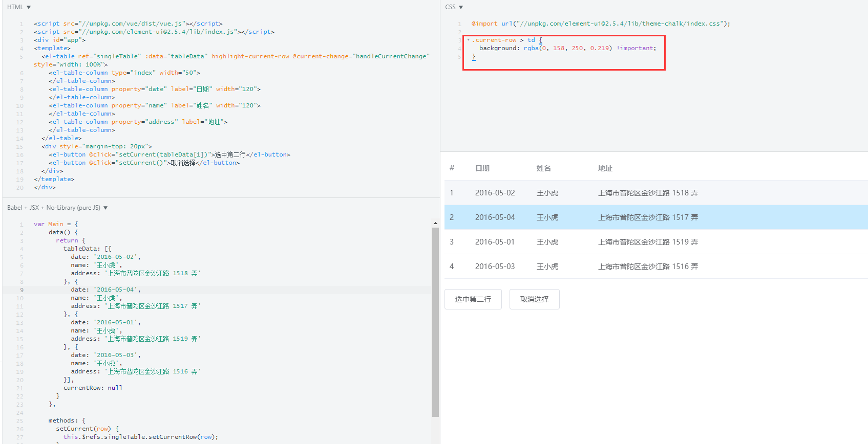Click the el-button 选中第二行 code line
868x444 pixels.
tap(170, 154)
